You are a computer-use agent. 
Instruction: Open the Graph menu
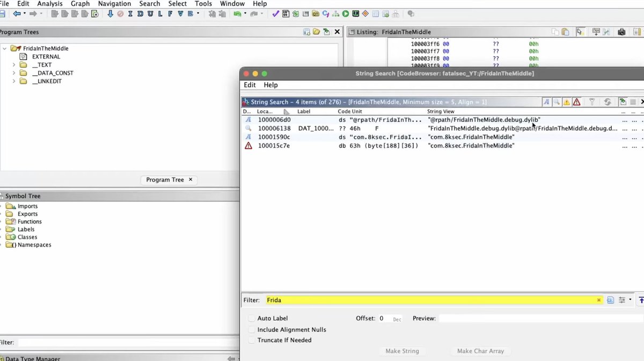[x=80, y=4]
